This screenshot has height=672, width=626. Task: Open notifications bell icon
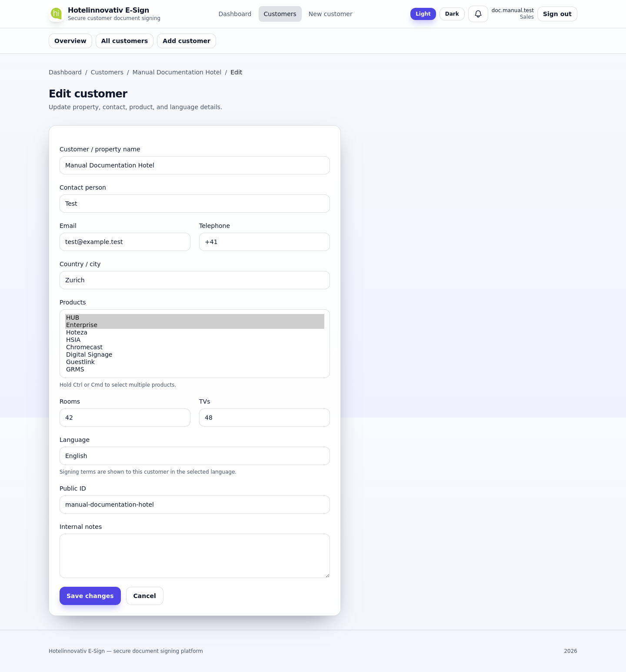[x=478, y=14]
